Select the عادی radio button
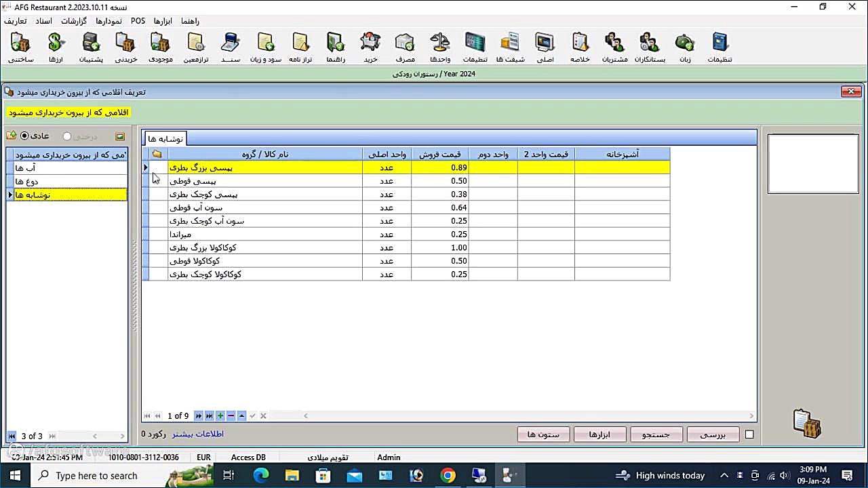The width and height of the screenshot is (868, 488). (x=25, y=136)
